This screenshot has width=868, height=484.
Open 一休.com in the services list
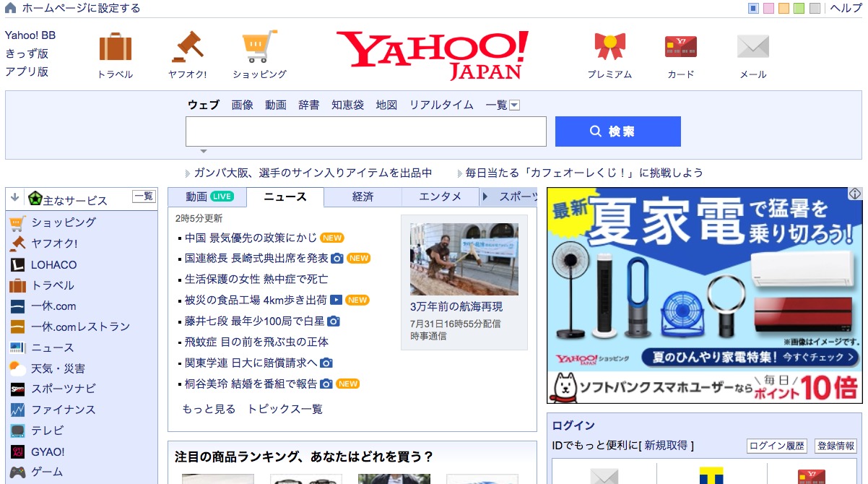(x=53, y=306)
